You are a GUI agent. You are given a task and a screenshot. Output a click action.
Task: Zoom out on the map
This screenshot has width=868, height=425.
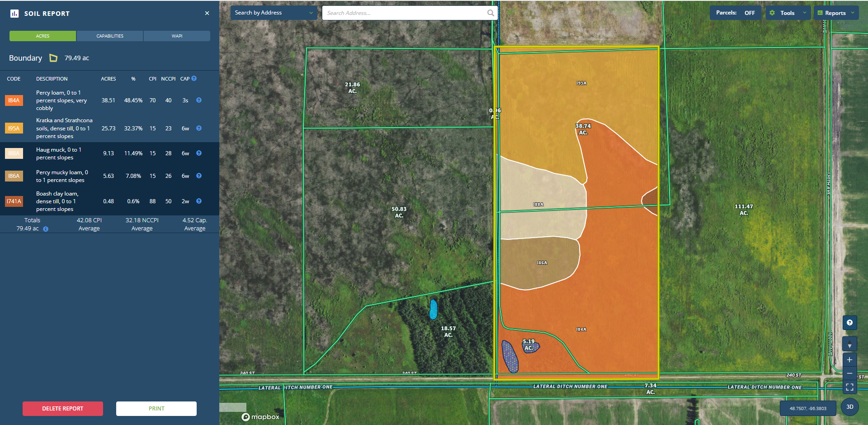849,373
